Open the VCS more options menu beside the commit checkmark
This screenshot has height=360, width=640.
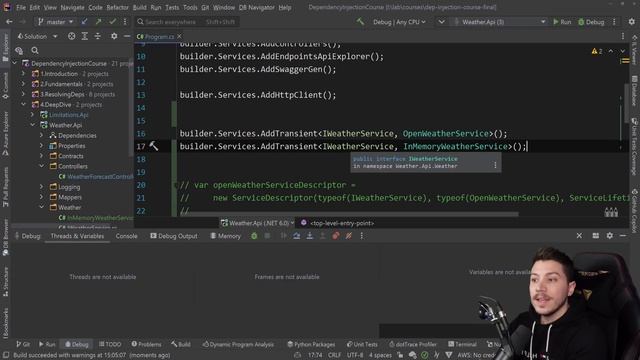pyautogui.click(x=125, y=22)
